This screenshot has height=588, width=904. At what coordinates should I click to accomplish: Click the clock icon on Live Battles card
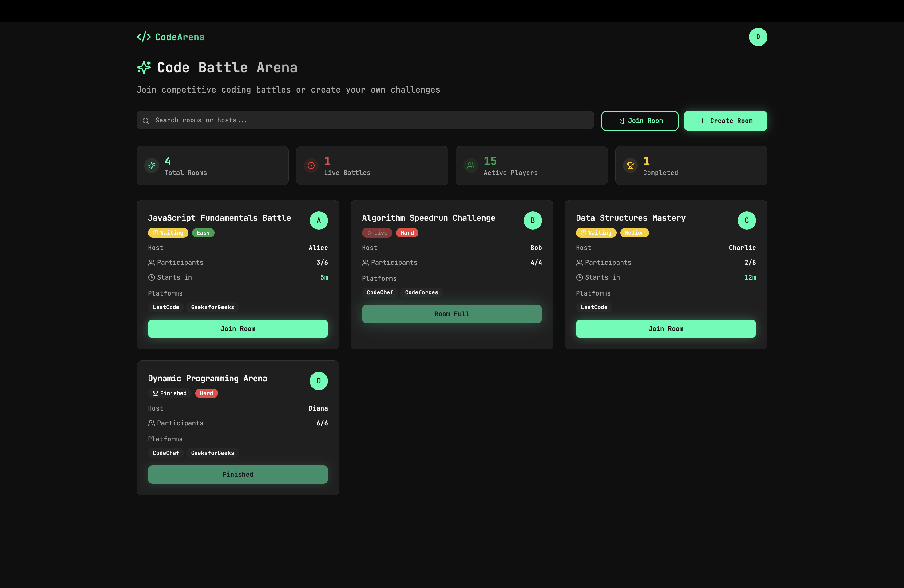click(x=311, y=166)
